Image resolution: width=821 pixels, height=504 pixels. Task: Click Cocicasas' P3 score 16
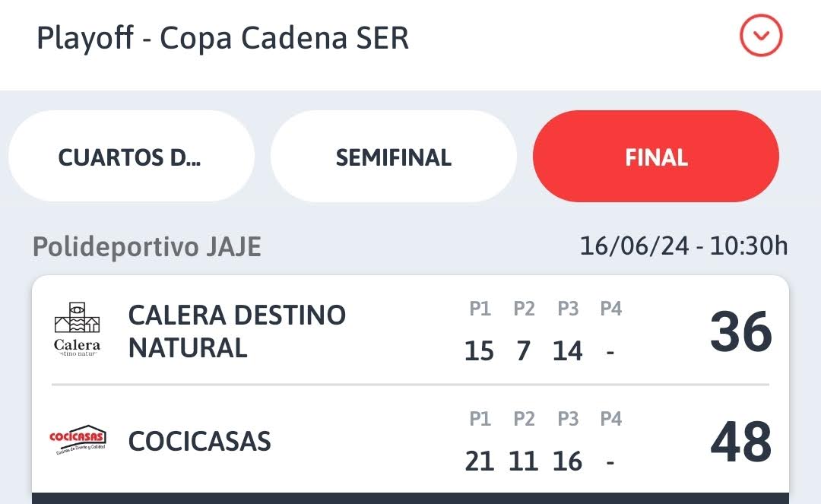(x=568, y=461)
